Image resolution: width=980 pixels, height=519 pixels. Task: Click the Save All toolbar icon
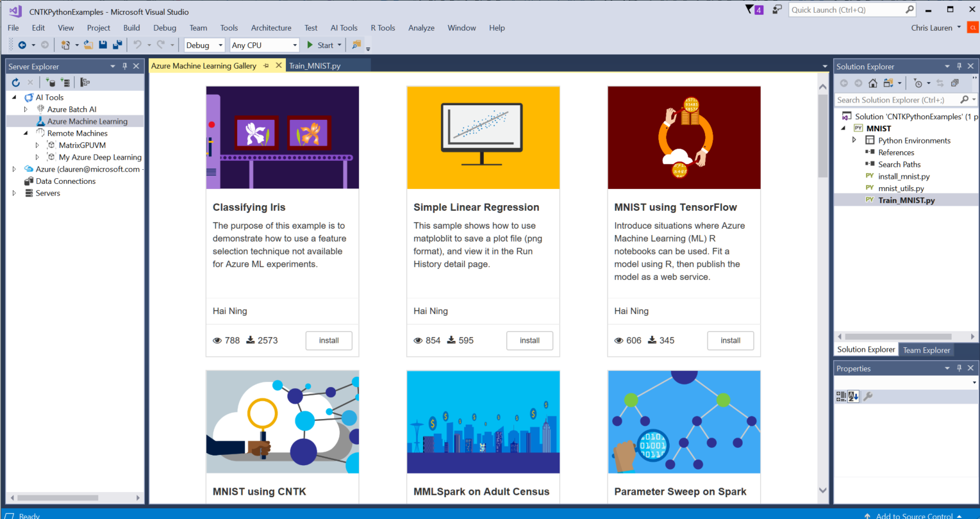(x=117, y=45)
